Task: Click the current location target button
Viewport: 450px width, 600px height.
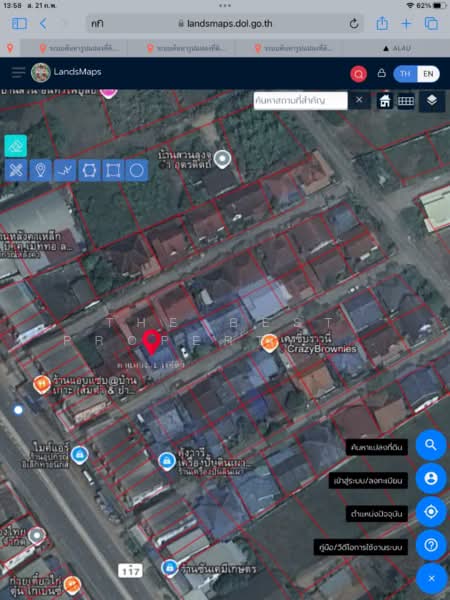Action: click(431, 512)
